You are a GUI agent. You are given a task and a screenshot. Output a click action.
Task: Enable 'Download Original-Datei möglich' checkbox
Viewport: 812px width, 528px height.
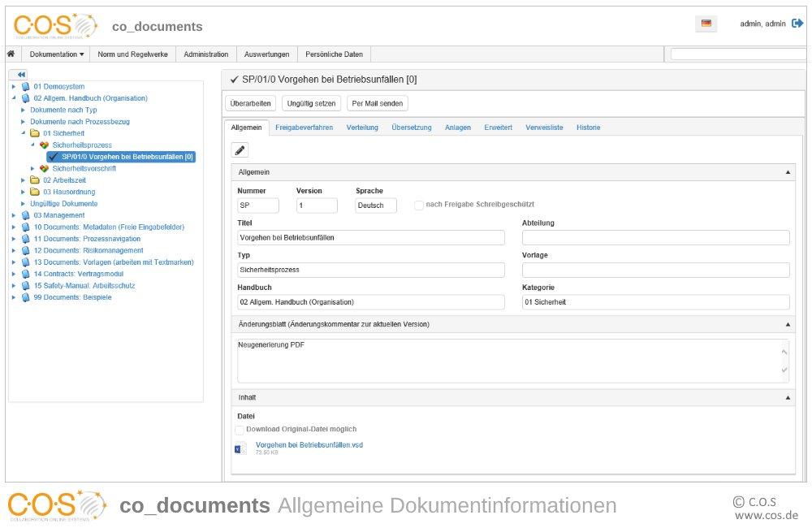coord(240,430)
